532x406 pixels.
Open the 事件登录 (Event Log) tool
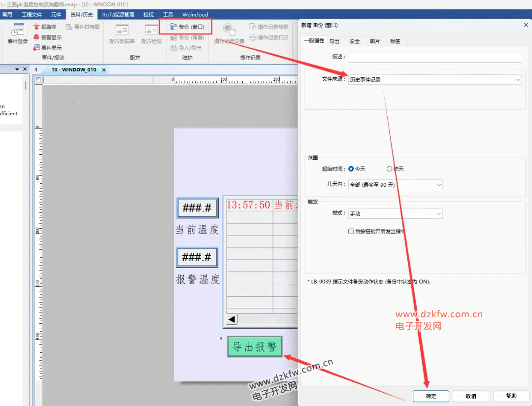(x=18, y=33)
